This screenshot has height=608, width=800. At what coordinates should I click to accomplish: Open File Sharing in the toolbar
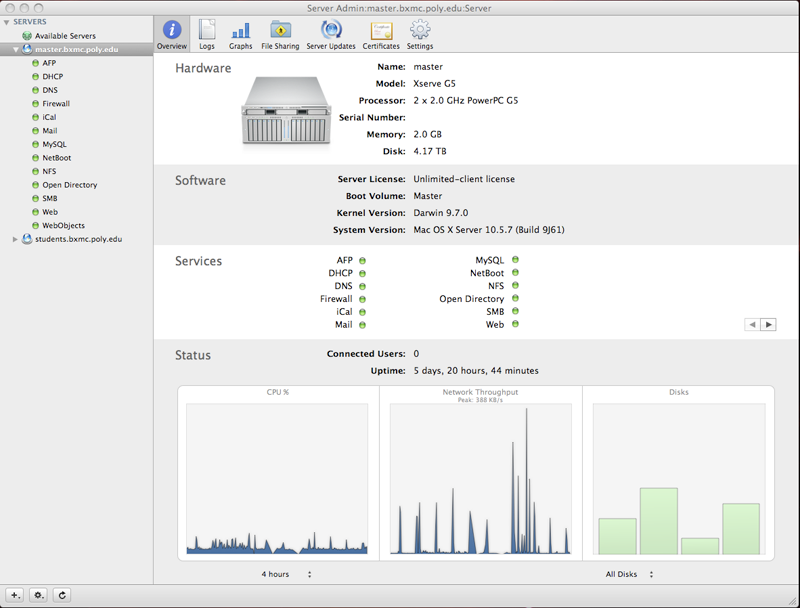(x=280, y=34)
